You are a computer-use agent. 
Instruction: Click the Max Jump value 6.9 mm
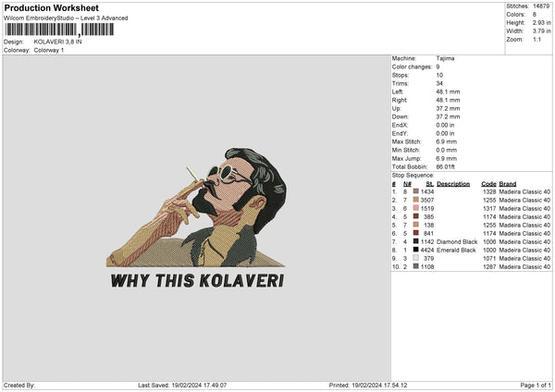click(447, 158)
